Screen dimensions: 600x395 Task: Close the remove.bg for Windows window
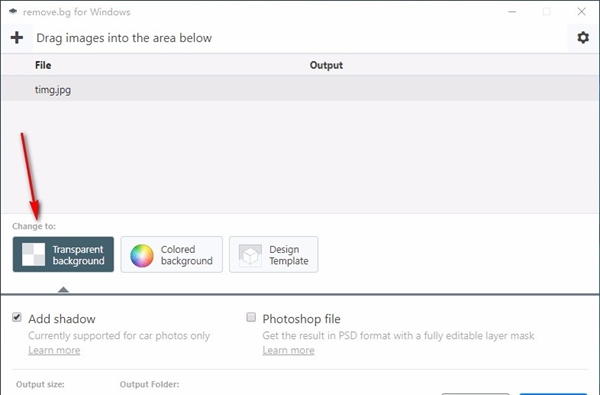tap(582, 12)
